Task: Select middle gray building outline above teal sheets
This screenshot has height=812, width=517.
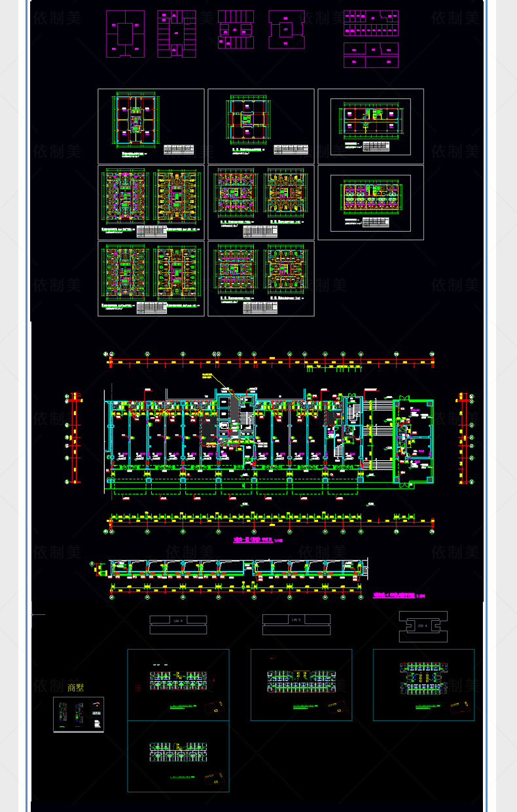Action: tap(296, 625)
